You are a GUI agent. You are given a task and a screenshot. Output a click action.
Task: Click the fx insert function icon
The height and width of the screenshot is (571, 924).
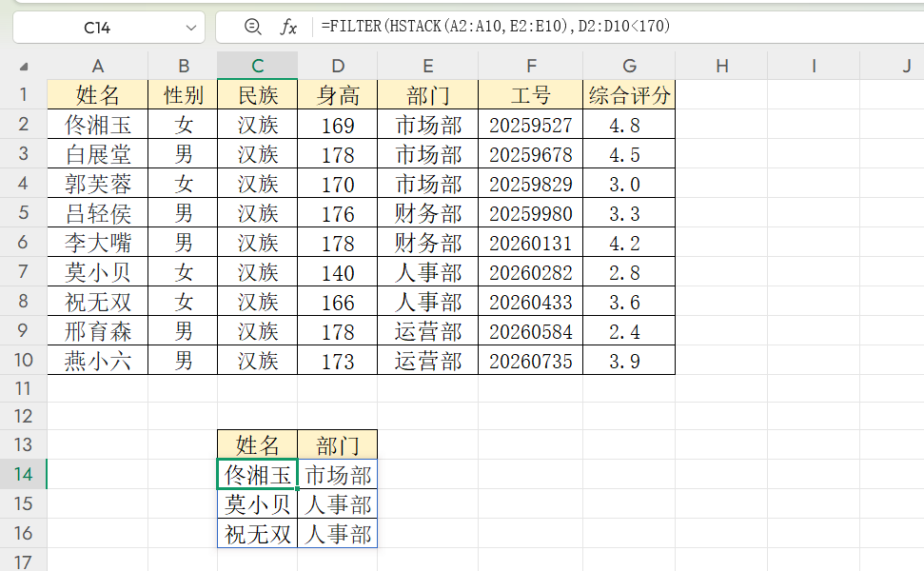coord(288,28)
